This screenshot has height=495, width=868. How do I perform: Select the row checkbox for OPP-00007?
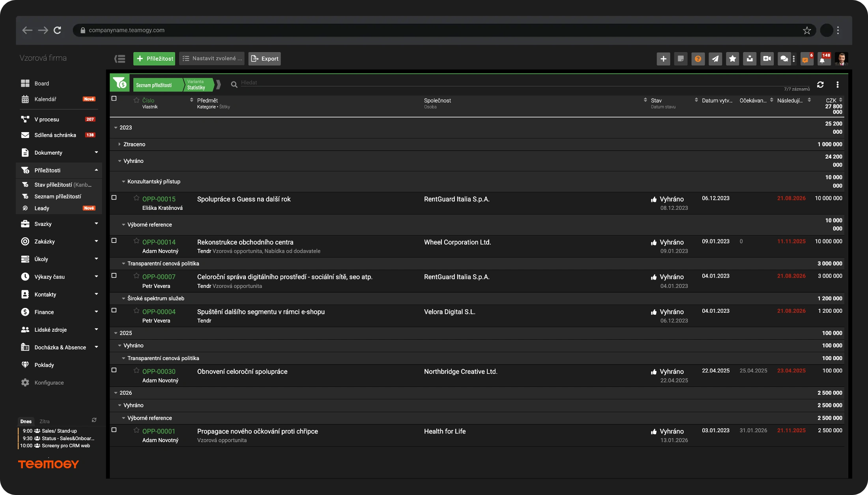(x=114, y=276)
